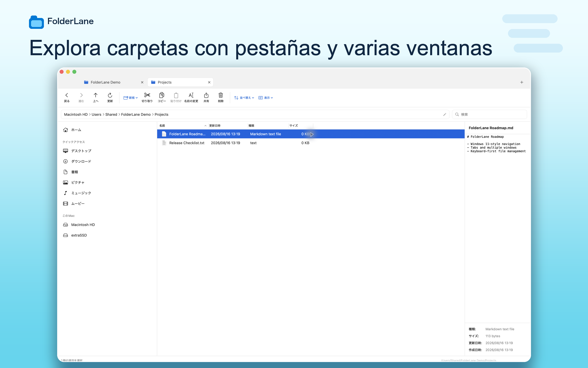Image resolution: width=588 pixels, height=368 pixels.
Task: Click the green zoom window button
Action: pyautogui.click(x=74, y=72)
